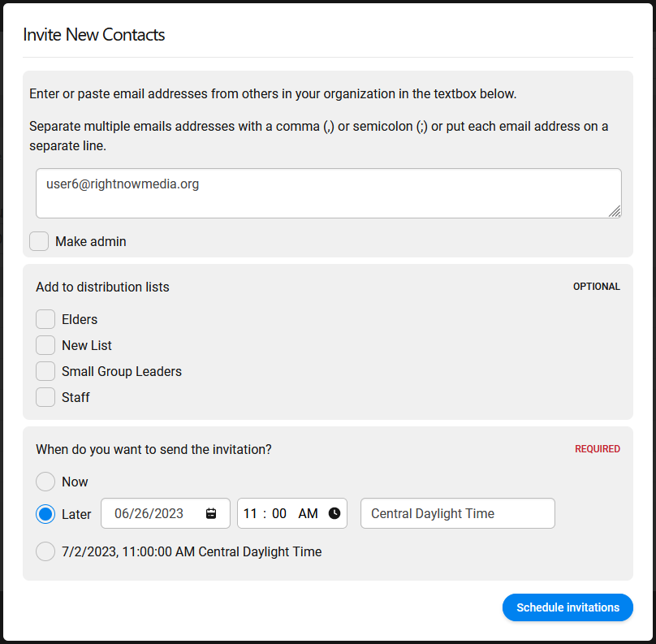Open the Central Daylight Time selector
The width and height of the screenshot is (656, 644).
click(x=457, y=513)
